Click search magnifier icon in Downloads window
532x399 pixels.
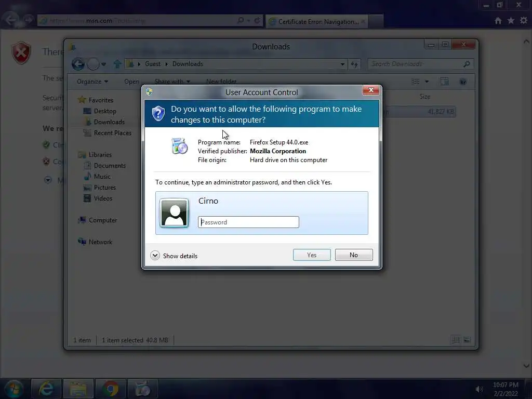467,64
